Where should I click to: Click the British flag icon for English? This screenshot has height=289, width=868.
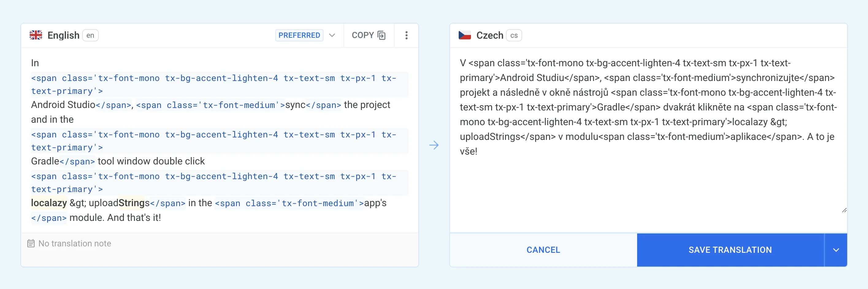click(36, 35)
